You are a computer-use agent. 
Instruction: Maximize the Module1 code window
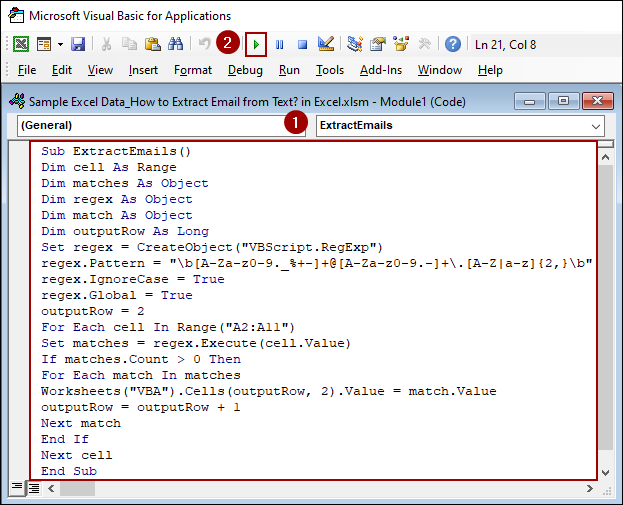tap(563, 102)
